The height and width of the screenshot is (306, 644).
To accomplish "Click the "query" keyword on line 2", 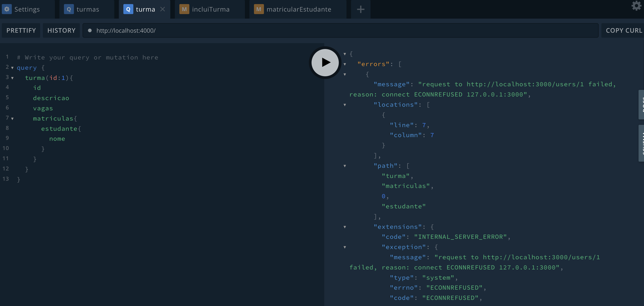I will tap(27, 68).
